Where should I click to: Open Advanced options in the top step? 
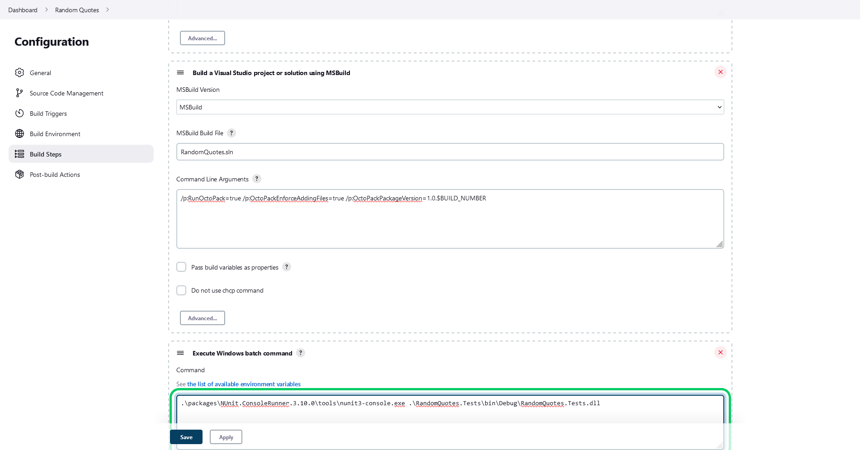(203, 38)
